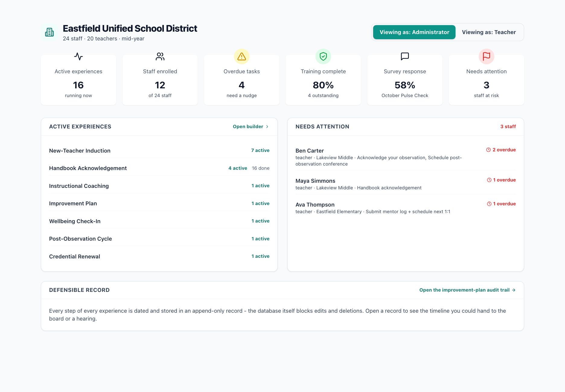Click the Active experiences pulse icon
The image size is (565, 392).
click(x=78, y=56)
